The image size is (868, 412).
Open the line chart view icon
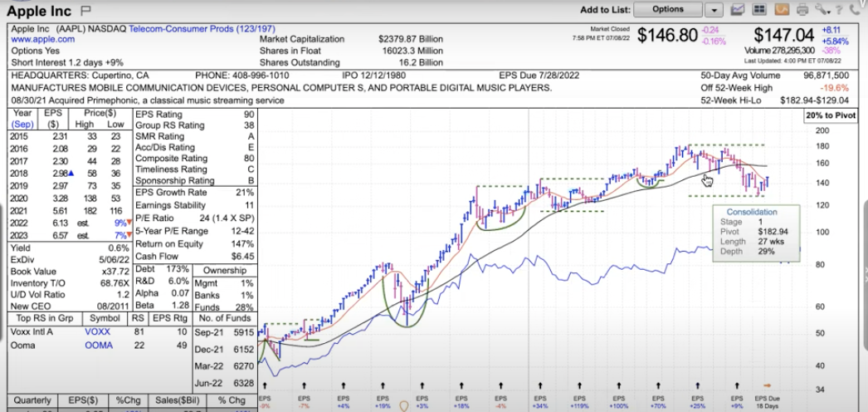click(x=739, y=10)
